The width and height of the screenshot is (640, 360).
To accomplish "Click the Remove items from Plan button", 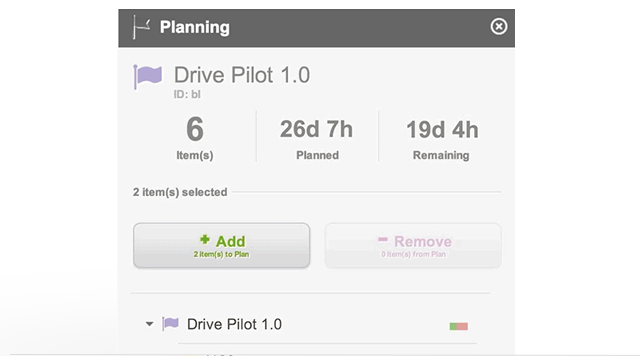I will tap(413, 245).
